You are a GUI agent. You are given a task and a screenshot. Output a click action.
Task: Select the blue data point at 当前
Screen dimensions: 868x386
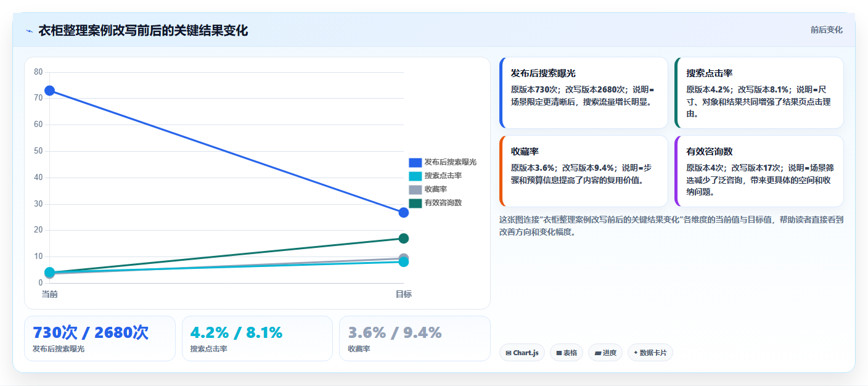50,91
